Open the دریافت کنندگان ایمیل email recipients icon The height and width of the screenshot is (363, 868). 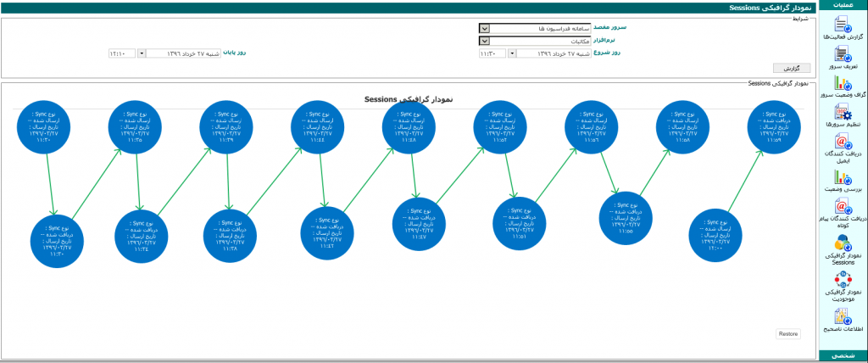pyautogui.click(x=844, y=143)
